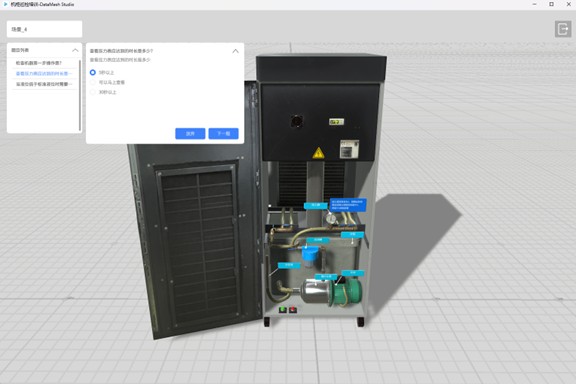Click the round pressure gauge inside the cabinet
576x384 pixels.
coord(331,219)
